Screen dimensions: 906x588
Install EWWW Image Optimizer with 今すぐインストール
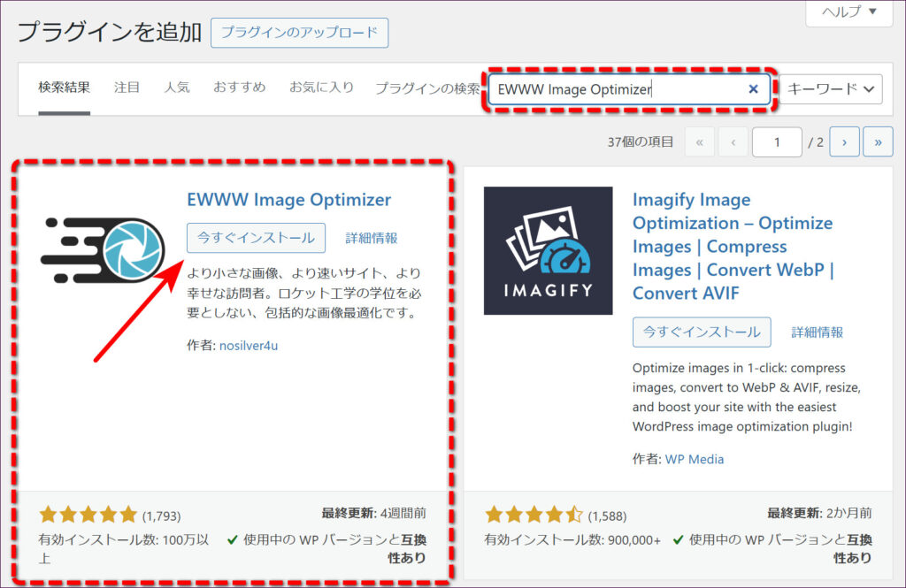click(256, 238)
